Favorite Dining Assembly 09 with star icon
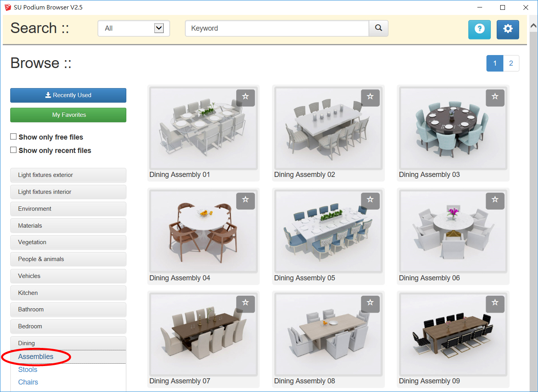The height and width of the screenshot is (392, 538). pos(495,304)
